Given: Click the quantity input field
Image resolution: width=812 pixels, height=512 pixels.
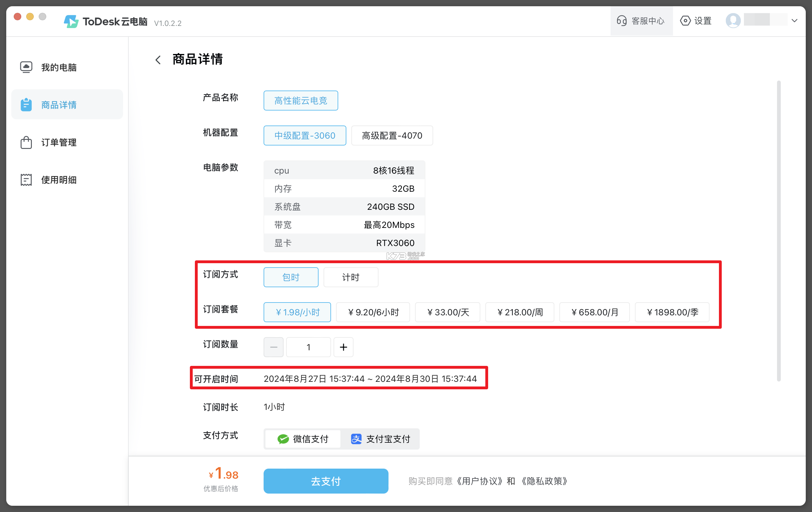Looking at the screenshot, I should point(308,347).
